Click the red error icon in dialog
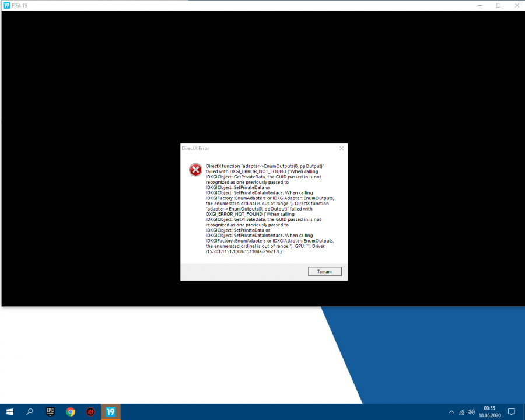This screenshot has width=525, height=420. pos(195,170)
